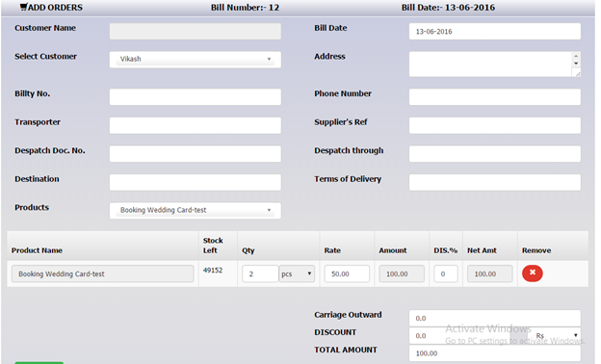Click the Despatch through field

pos(494,154)
